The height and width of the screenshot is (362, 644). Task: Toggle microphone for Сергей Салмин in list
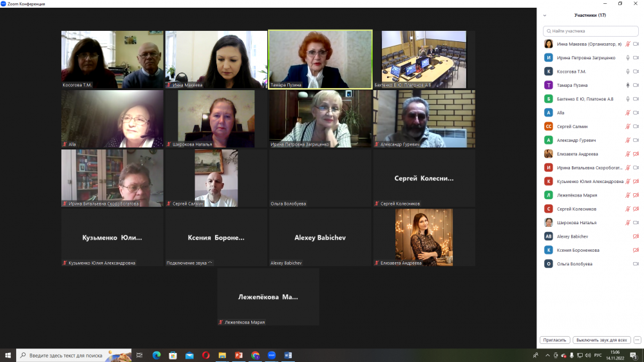(x=628, y=126)
